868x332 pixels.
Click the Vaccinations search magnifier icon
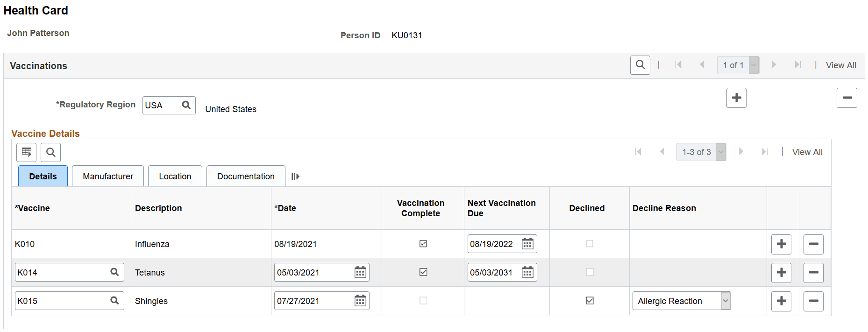coord(640,65)
